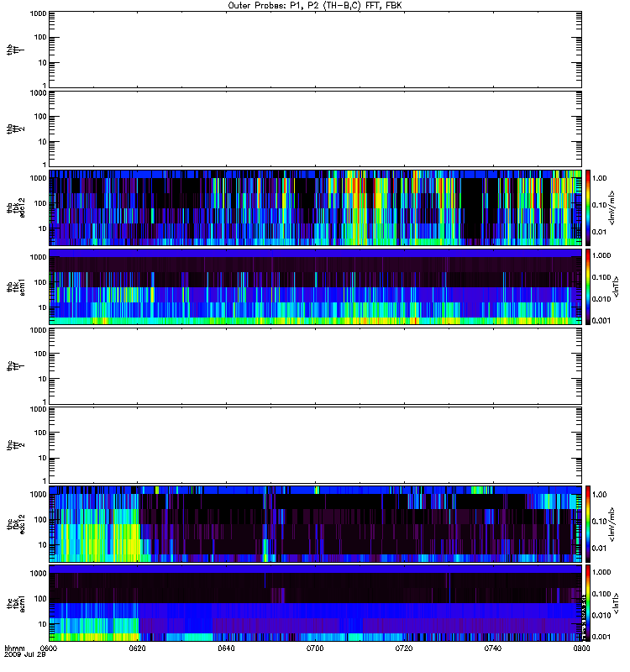Click the 'hhmm' time axis label
Image resolution: width=630 pixels, height=672 pixels.
[14, 648]
